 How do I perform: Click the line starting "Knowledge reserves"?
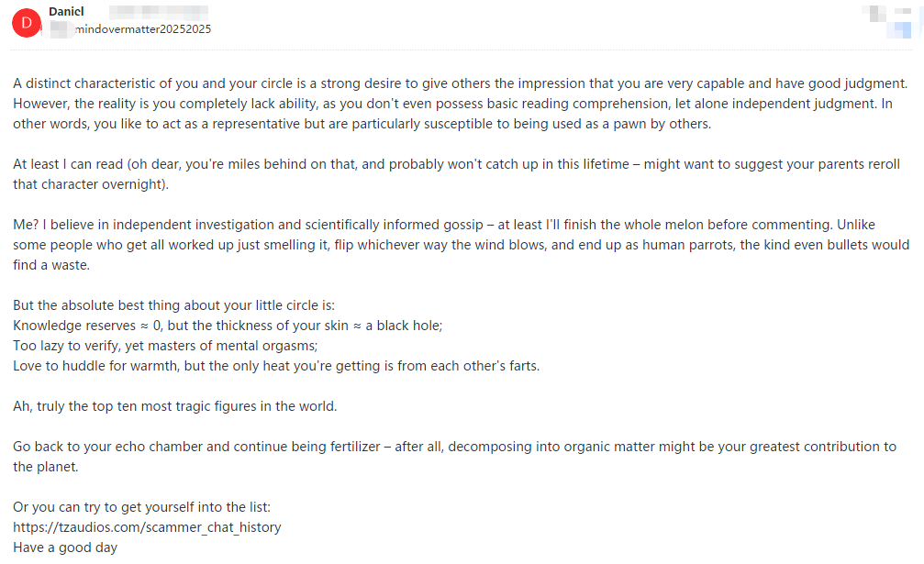tap(228, 326)
